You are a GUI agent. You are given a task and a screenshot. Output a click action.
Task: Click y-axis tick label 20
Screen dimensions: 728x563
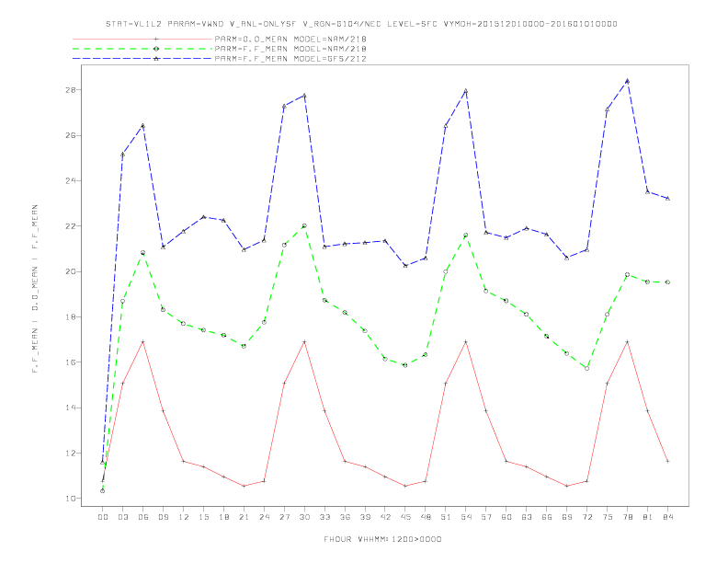click(x=71, y=271)
